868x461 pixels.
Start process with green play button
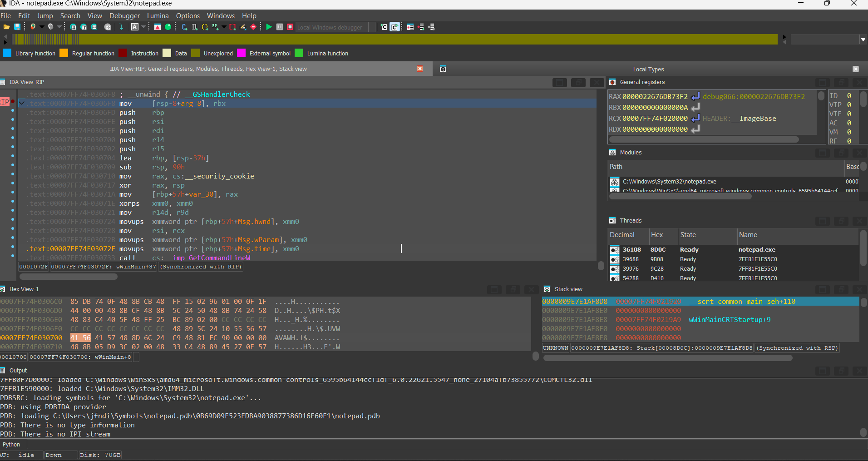click(269, 27)
